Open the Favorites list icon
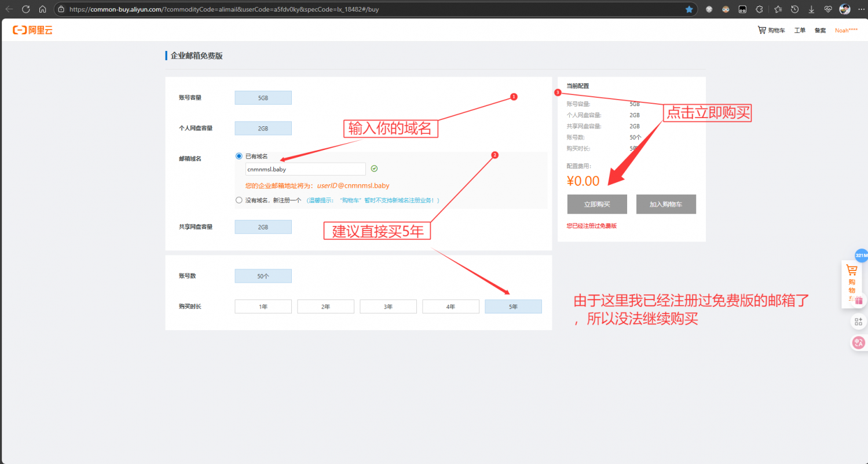Image resolution: width=868 pixels, height=464 pixels. pyautogui.click(x=778, y=9)
